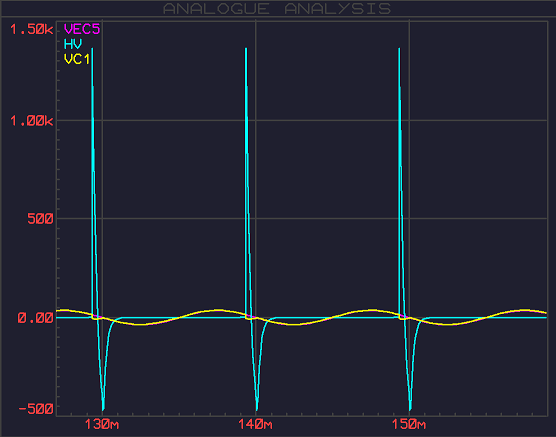The height and width of the screenshot is (437, 556).
Task: Click the 150m time axis label
Action: point(409,424)
